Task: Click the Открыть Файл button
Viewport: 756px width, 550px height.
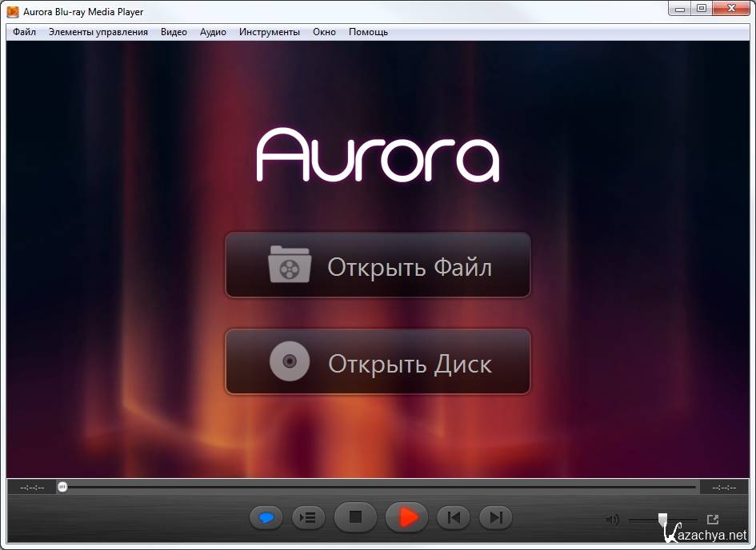Action: 378,265
